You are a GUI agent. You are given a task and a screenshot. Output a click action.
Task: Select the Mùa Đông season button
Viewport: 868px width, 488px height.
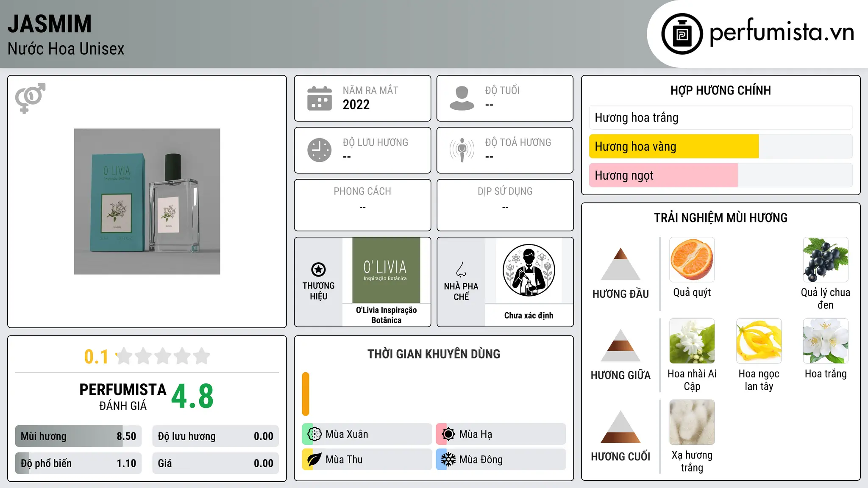501,460
